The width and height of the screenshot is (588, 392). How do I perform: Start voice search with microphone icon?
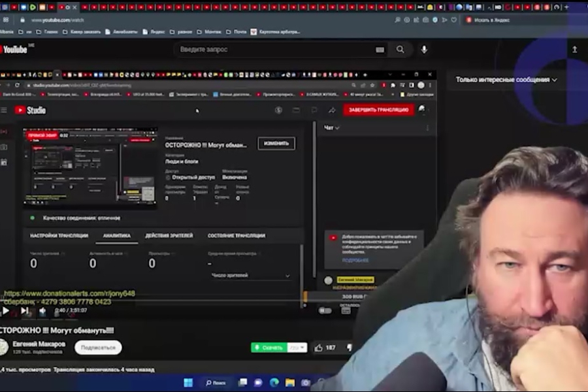[x=424, y=50]
